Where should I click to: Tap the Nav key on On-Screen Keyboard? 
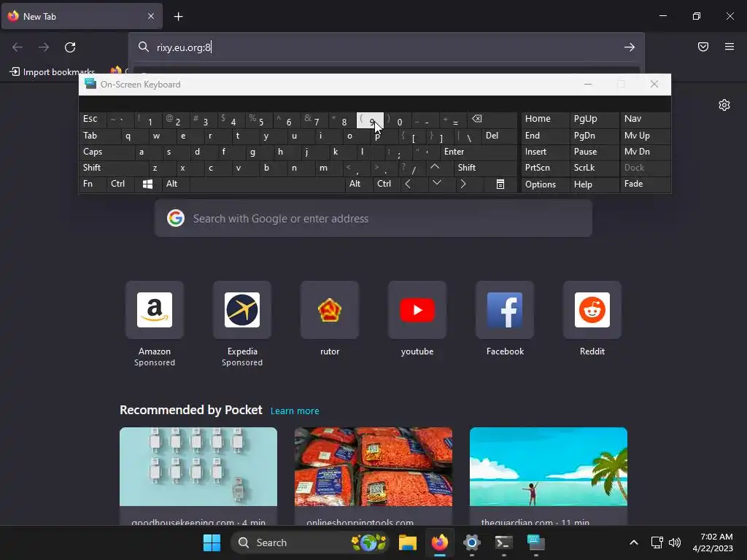coord(645,120)
